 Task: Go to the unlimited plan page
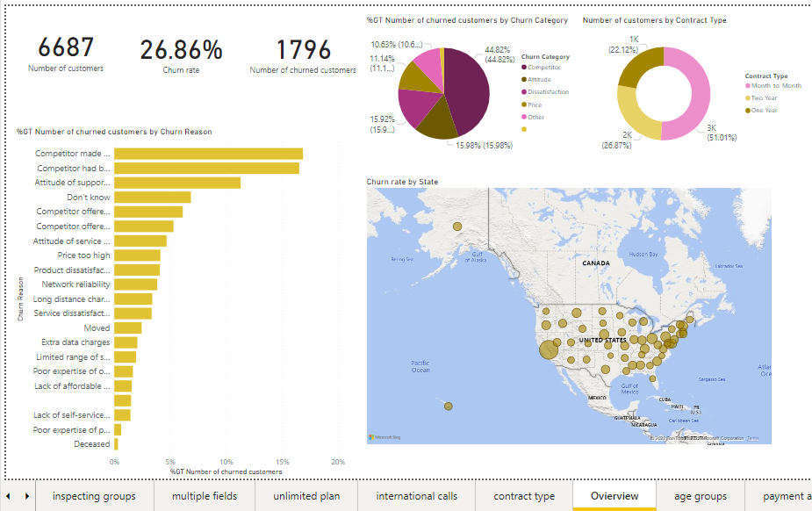click(305, 496)
